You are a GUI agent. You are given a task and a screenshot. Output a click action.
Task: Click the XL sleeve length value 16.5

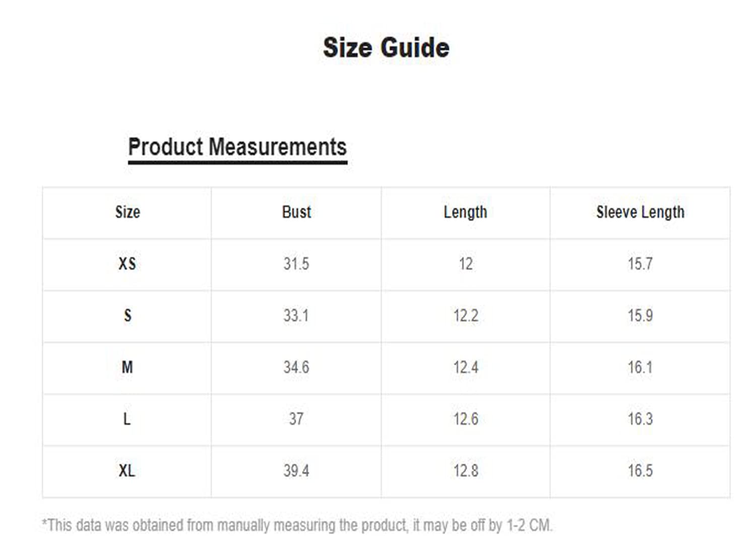pyautogui.click(x=640, y=470)
